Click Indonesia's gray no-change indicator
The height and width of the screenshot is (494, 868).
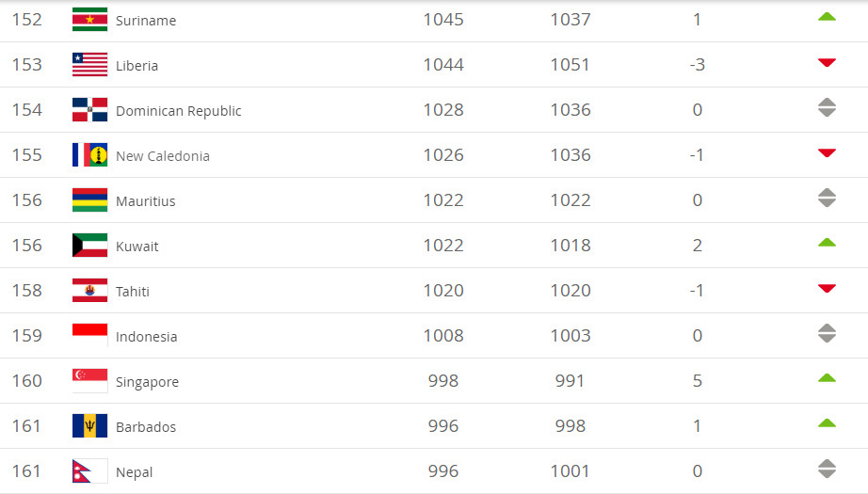(827, 333)
